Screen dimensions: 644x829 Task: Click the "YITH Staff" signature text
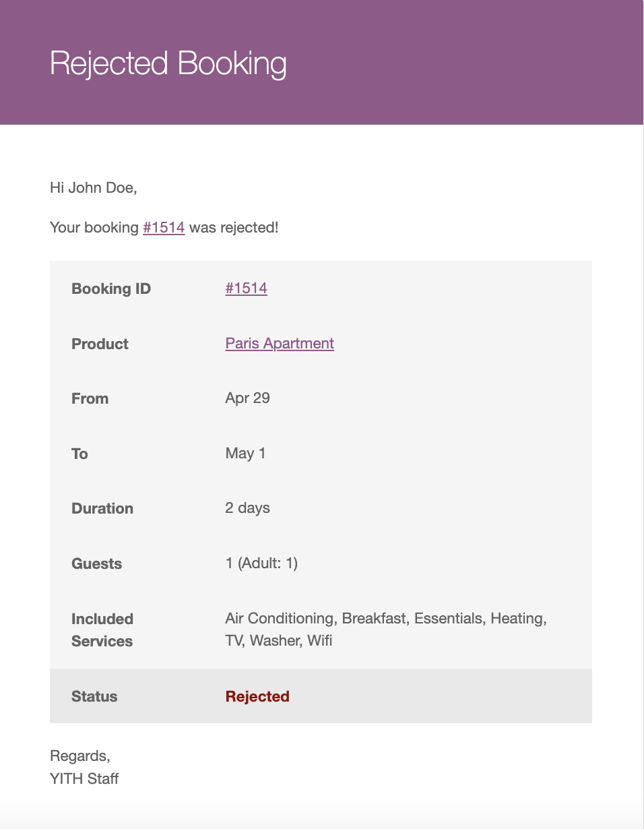(x=84, y=779)
